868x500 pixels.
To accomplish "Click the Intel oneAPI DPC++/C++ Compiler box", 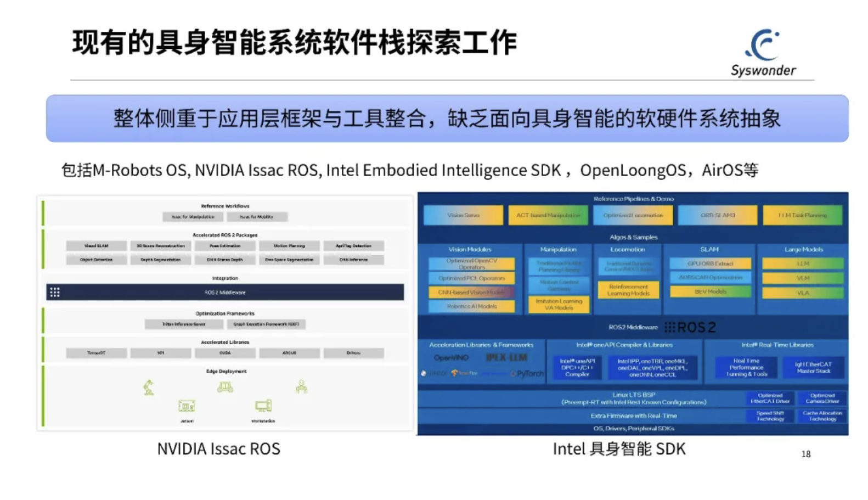I will 577,368.
